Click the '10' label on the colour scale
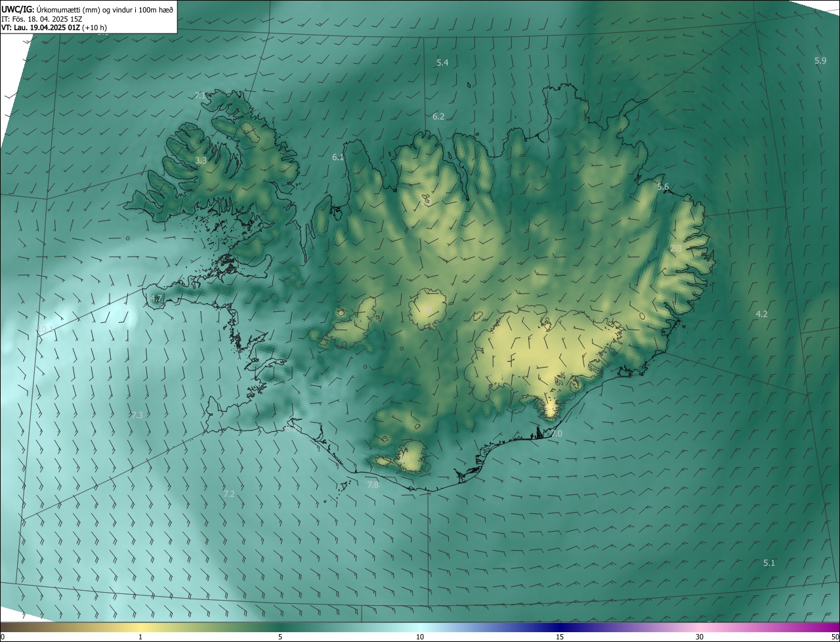840x642 pixels. 420,637
